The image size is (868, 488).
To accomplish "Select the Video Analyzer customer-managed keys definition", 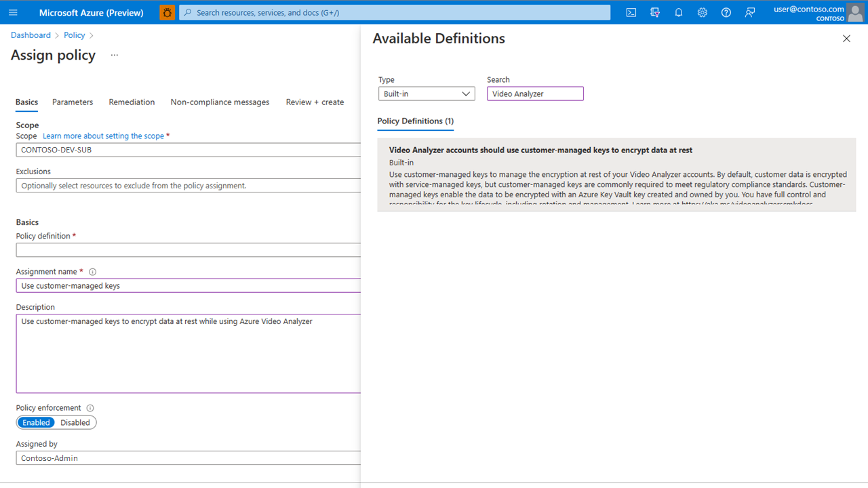I will (616, 175).
